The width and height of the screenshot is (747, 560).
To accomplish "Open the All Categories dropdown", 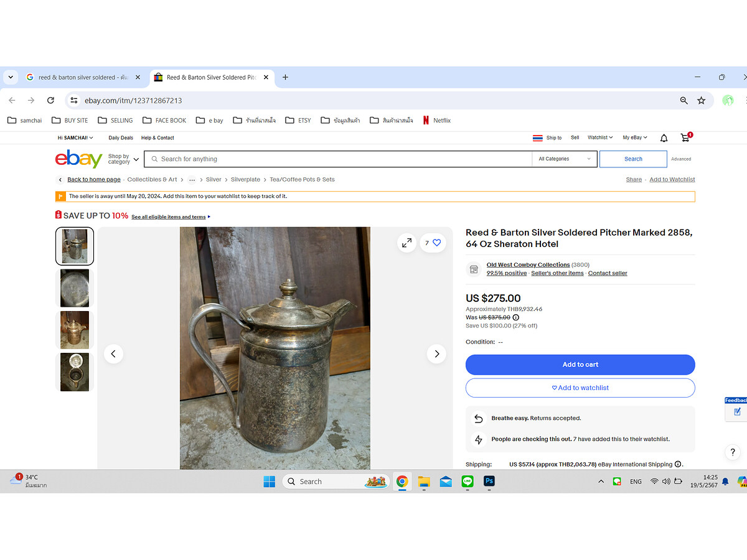I will [x=564, y=159].
